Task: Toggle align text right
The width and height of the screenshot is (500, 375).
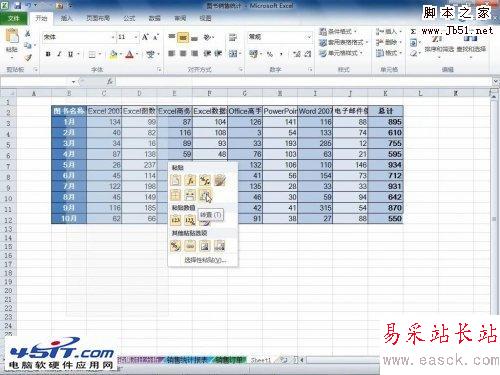Action: tap(195, 53)
